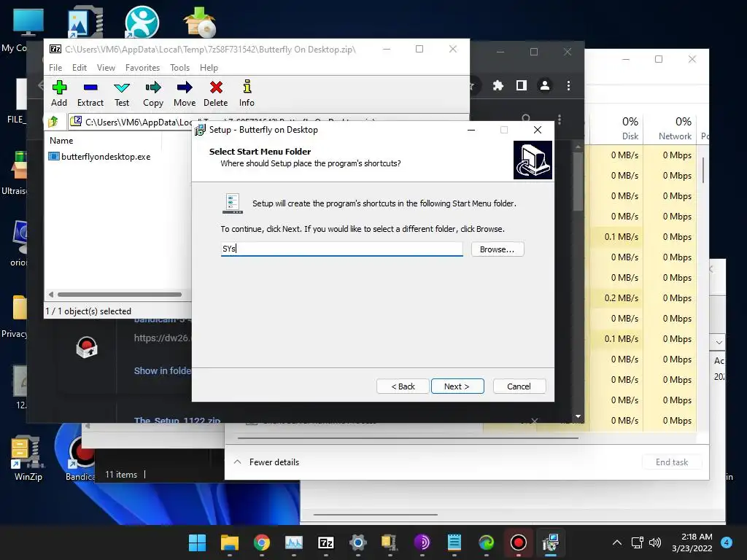
Task: Open Chrome extensions puzzle icon
Action: point(498,85)
